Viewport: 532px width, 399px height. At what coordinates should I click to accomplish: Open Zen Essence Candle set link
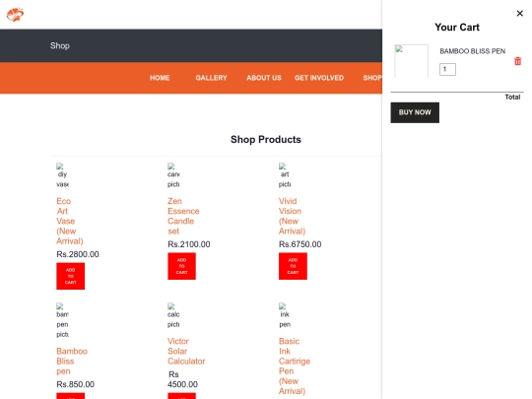183,216
